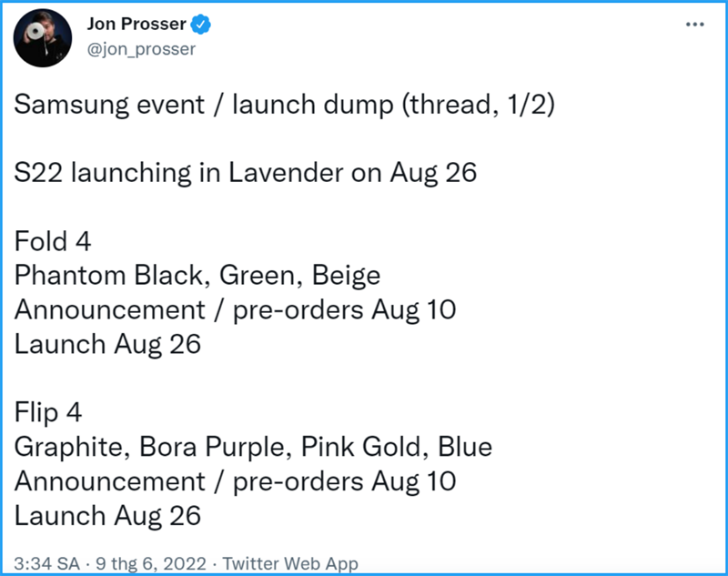Open the Twitter Web App source link

tap(290, 563)
